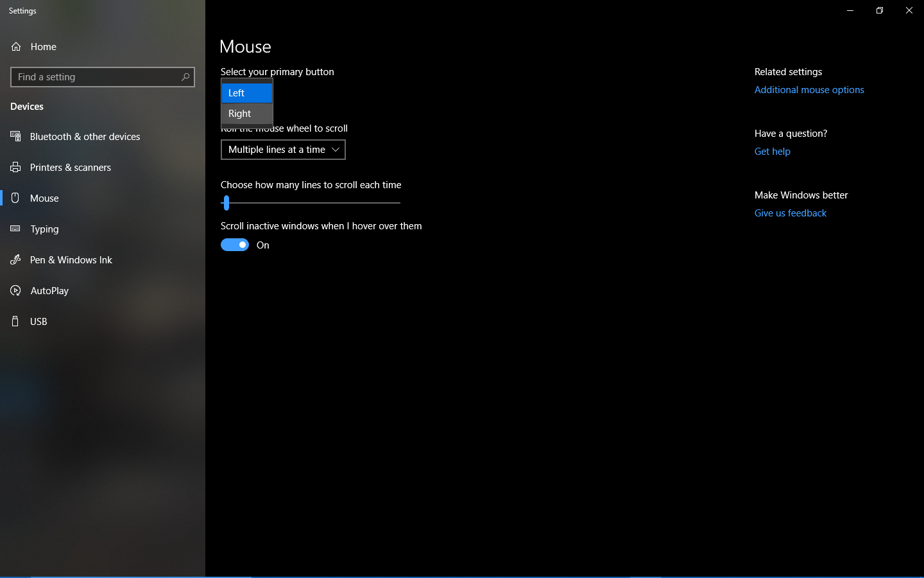Open USB settings page

[103, 321]
